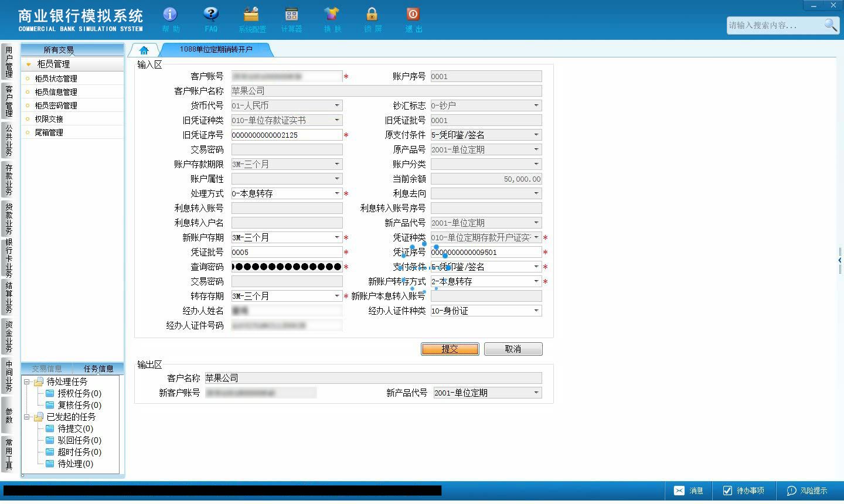Open 消息 messages in status bar
This screenshot has height=504, width=844.
tap(689, 491)
